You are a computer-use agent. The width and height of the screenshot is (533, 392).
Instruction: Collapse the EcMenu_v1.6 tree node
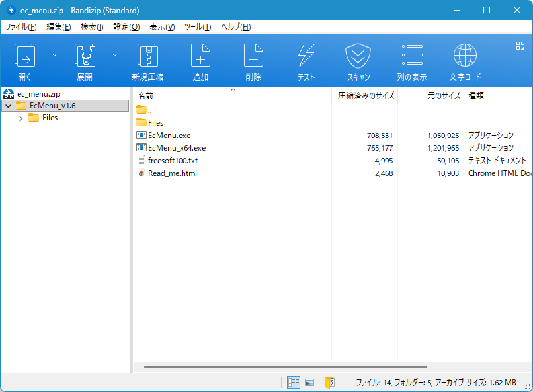click(x=9, y=106)
